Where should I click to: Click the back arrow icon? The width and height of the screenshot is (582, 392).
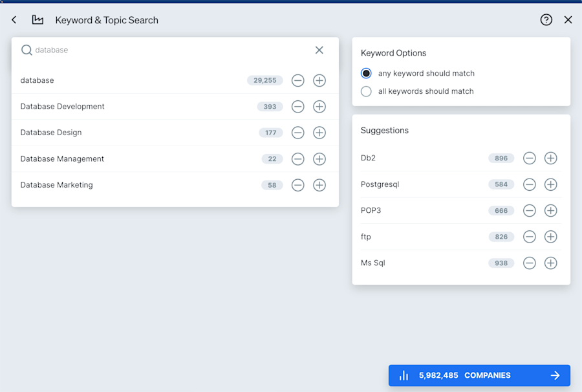(x=14, y=20)
